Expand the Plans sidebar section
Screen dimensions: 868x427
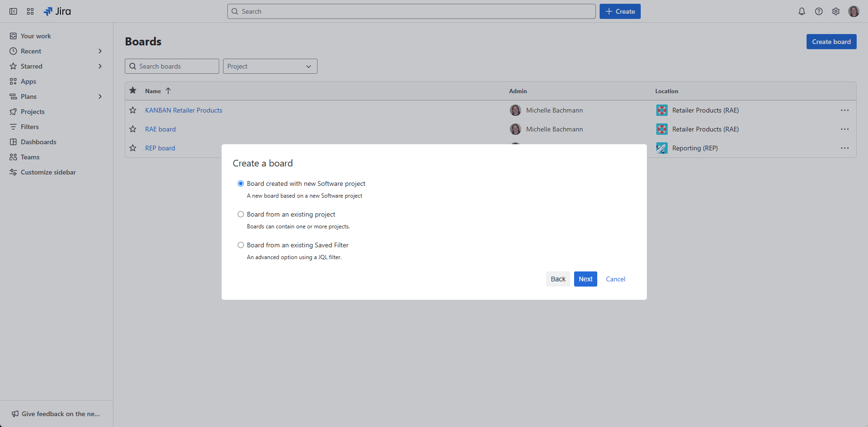100,96
